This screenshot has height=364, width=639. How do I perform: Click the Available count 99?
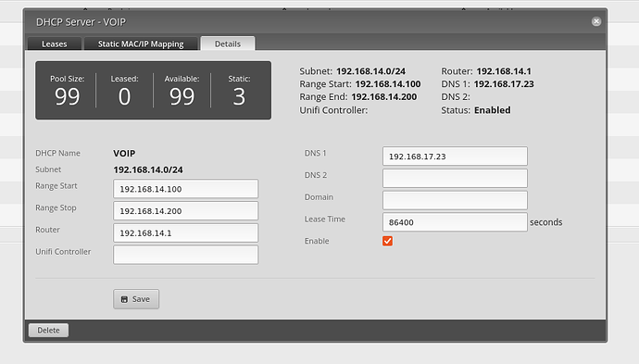(182, 97)
